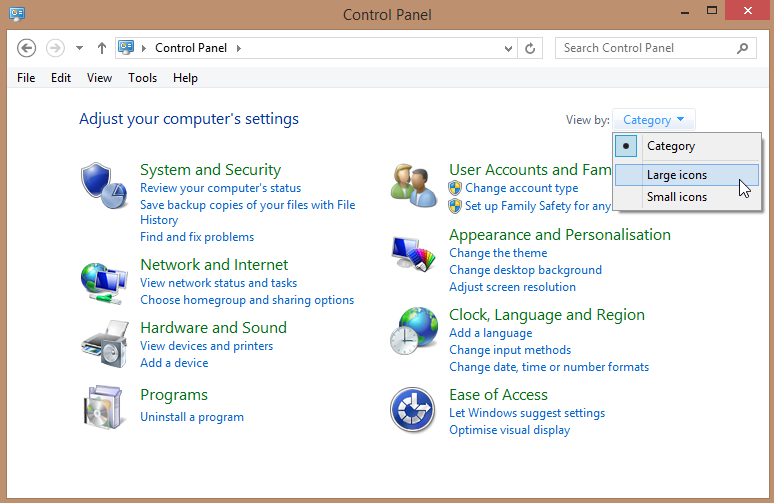774x503 pixels.
Task: Expand chevron before Control Panel in address bar
Action: pos(144,48)
